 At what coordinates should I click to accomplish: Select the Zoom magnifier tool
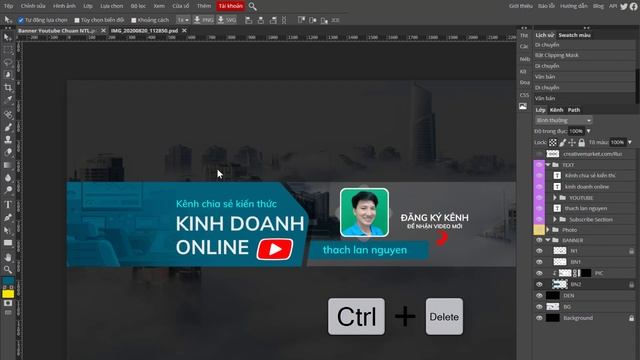[x=8, y=269]
